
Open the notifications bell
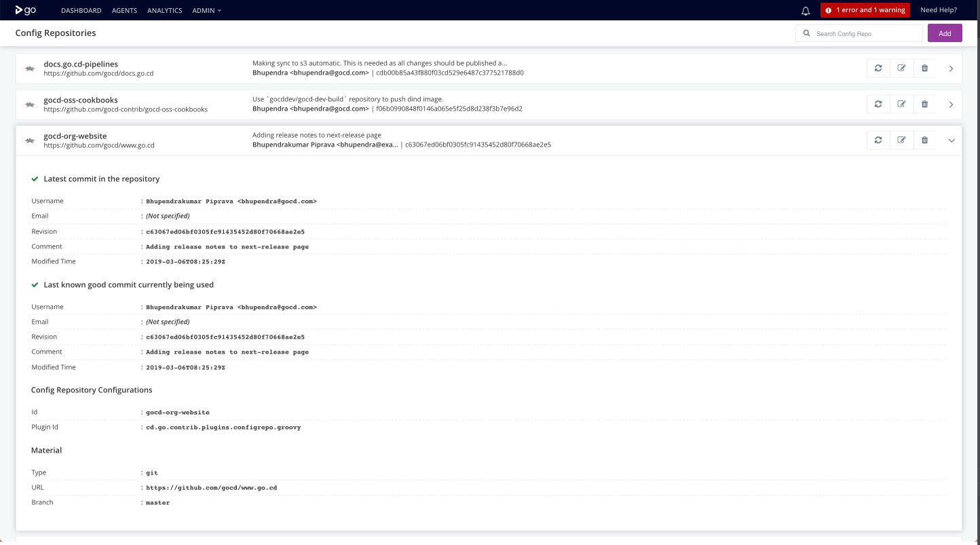(806, 10)
